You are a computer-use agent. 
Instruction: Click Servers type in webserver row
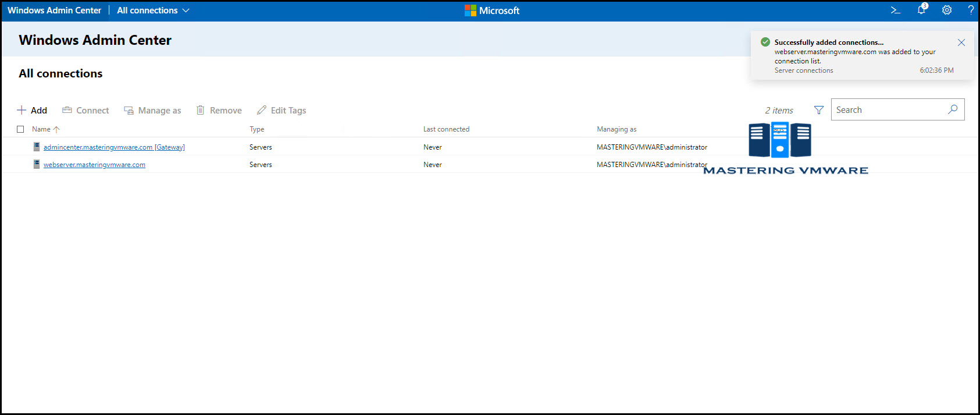click(x=261, y=165)
